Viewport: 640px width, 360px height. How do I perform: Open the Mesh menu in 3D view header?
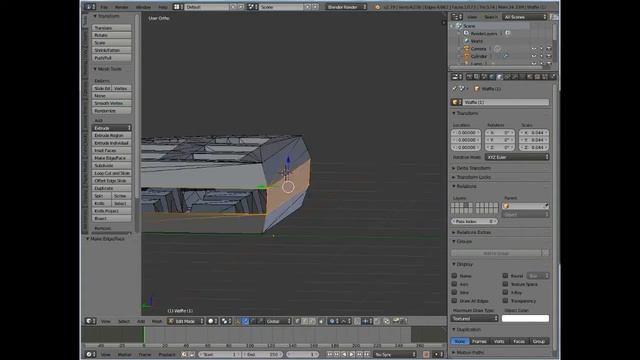point(157,321)
